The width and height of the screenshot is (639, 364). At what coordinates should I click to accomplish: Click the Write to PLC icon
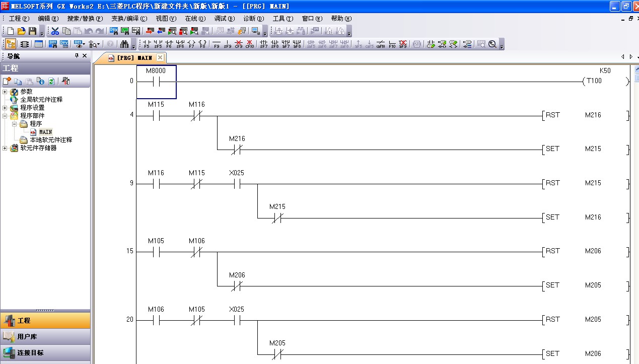[150, 31]
